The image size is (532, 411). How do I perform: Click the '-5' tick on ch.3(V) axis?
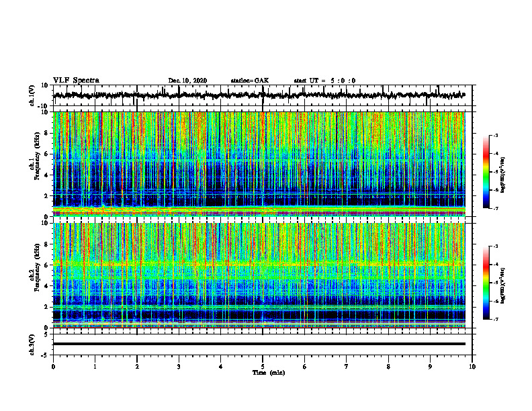(46, 355)
